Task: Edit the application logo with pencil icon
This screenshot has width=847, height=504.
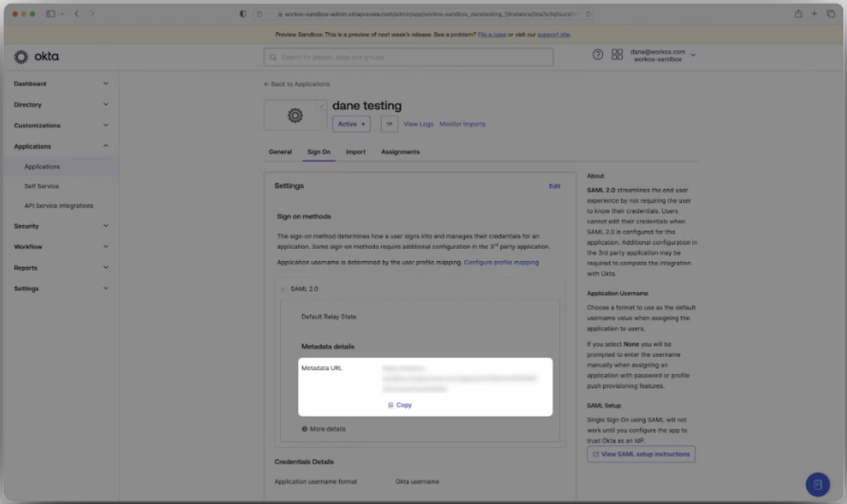Action: pyautogui.click(x=321, y=105)
